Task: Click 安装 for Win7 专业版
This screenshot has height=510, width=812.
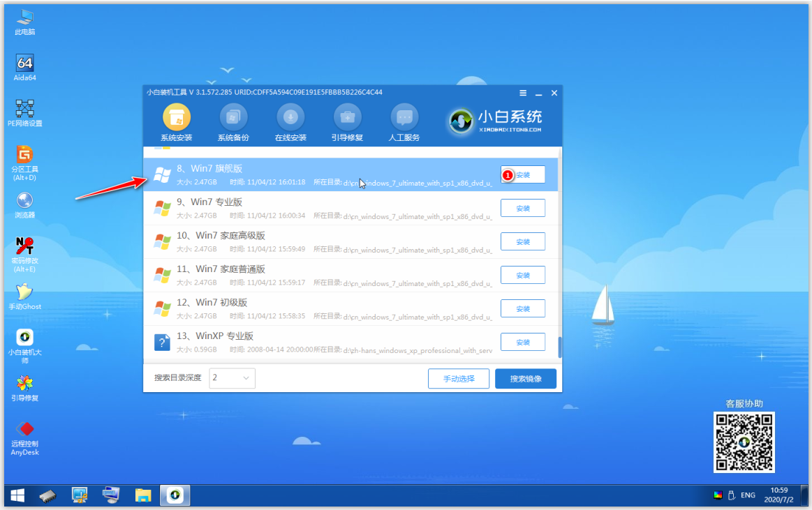Action: pyautogui.click(x=522, y=208)
